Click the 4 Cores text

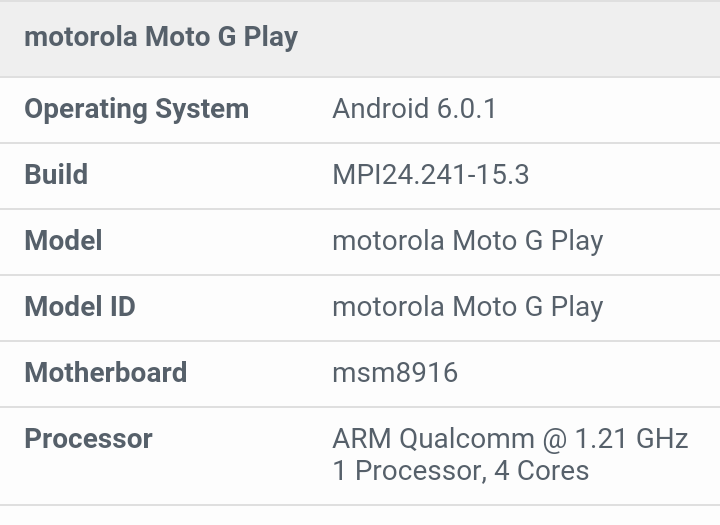tap(542, 470)
